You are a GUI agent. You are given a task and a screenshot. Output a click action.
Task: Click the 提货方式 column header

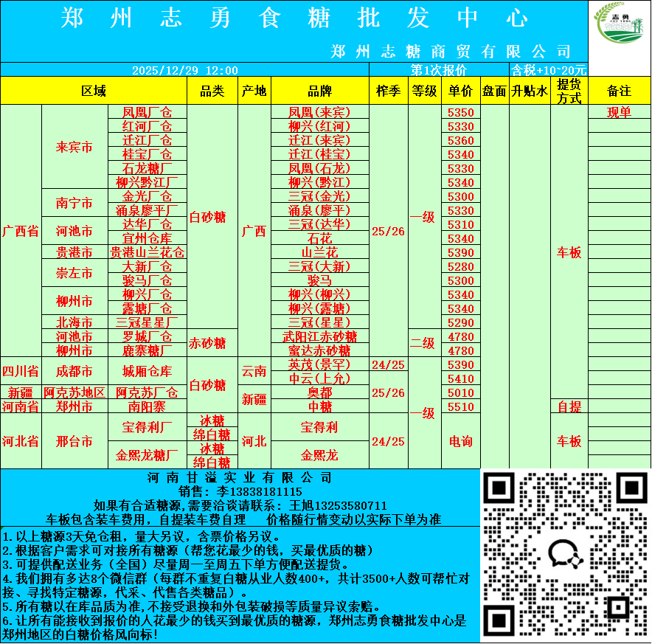pos(569,91)
